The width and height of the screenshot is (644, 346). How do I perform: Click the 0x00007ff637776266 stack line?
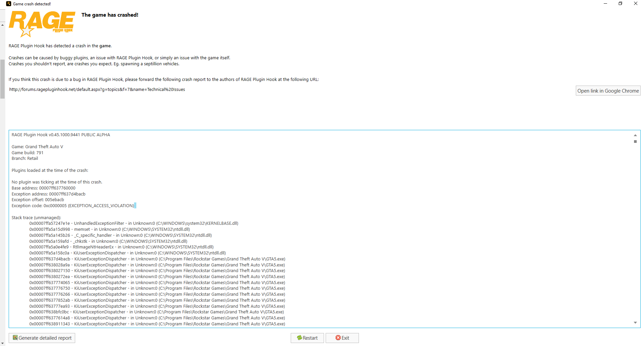pos(157,294)
